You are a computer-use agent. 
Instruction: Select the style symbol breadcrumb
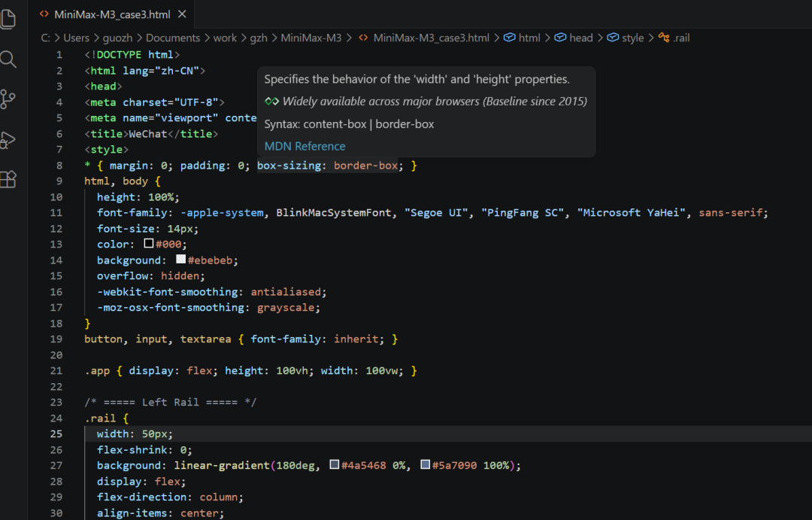click(x=632, y=38)
